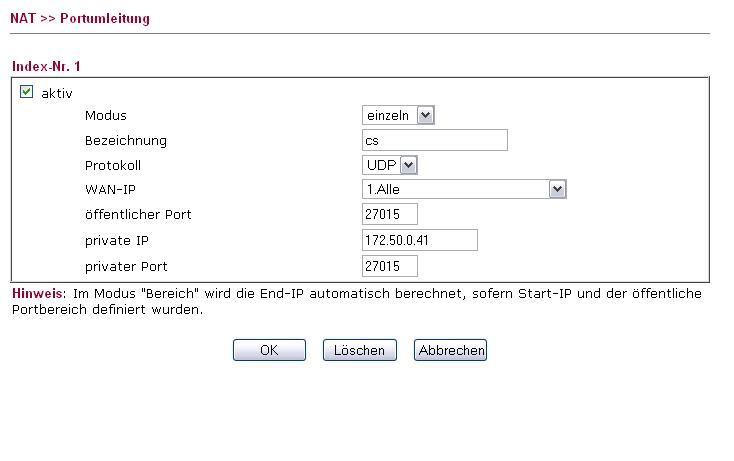Confirm settings with the OK button
Screen dimensions: 734x461
(270, 350)
